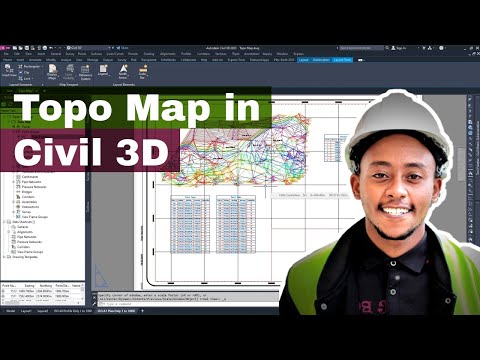Image resolution: width=480 pixels, height=360 pixels.
Task: Choose the Clip viewport tool
Action: point(24,72)
